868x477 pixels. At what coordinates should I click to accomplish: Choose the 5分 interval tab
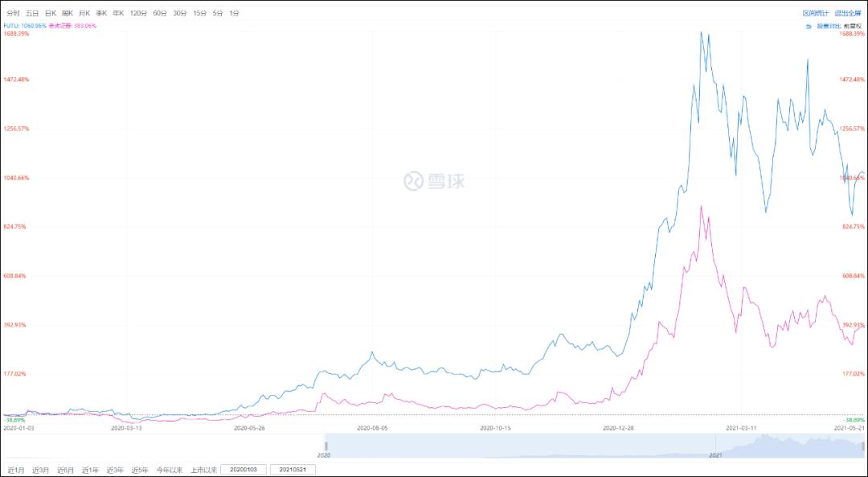[x=217, y=14]
